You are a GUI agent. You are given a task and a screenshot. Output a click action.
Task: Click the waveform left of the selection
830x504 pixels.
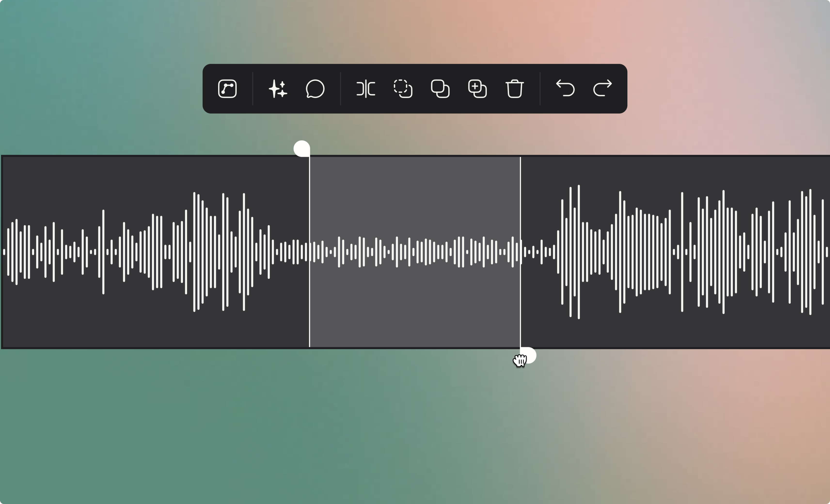[156, 252]
